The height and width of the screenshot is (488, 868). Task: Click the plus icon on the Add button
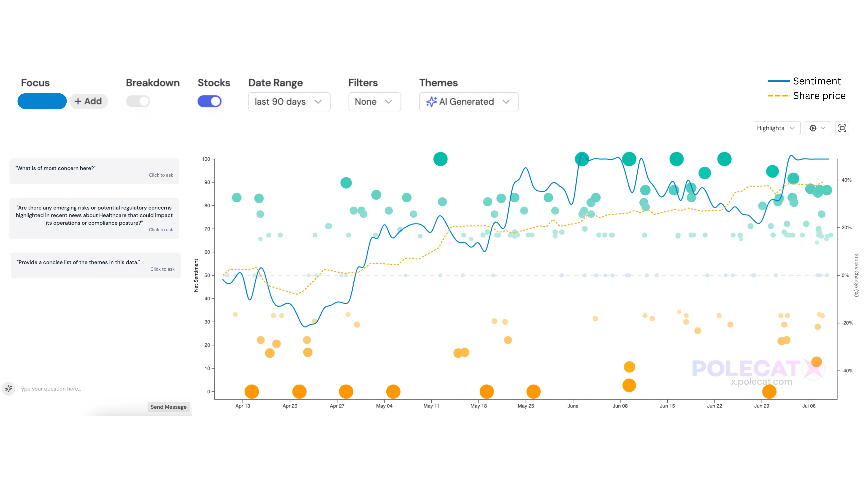point(78,101)
